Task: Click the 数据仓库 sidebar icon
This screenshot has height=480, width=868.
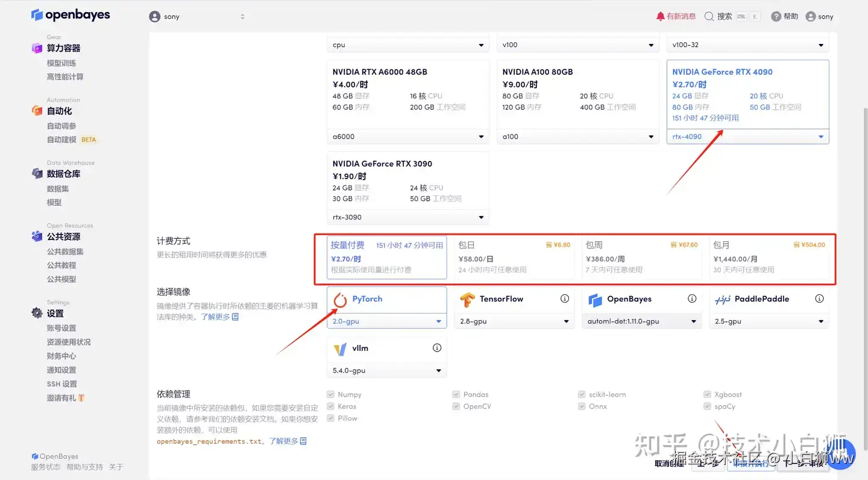Action: click(37, 174)
